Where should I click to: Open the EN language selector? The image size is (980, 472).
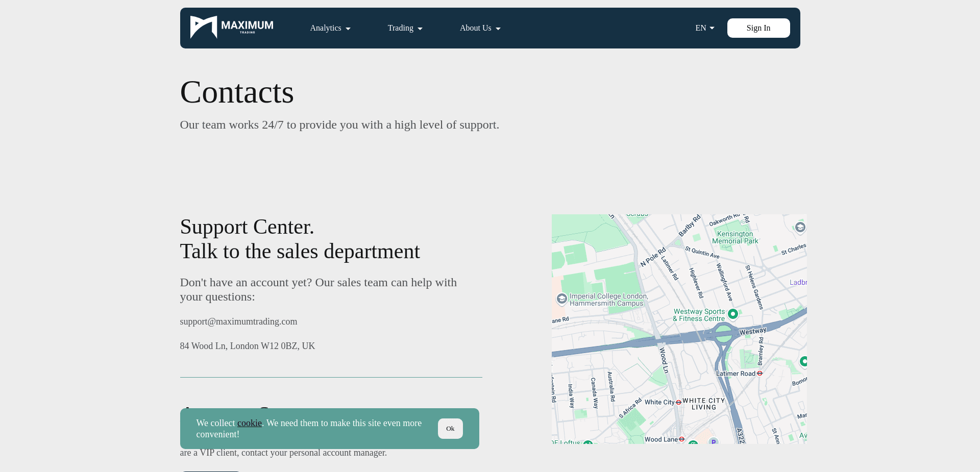(704, 28)
